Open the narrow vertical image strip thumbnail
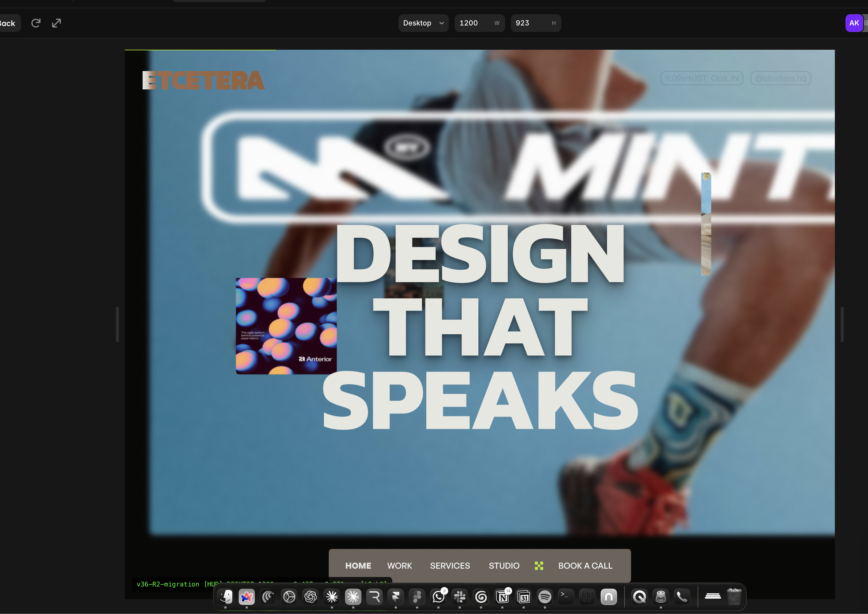Screen dimensions: 868x614 [x=706, y=224]
